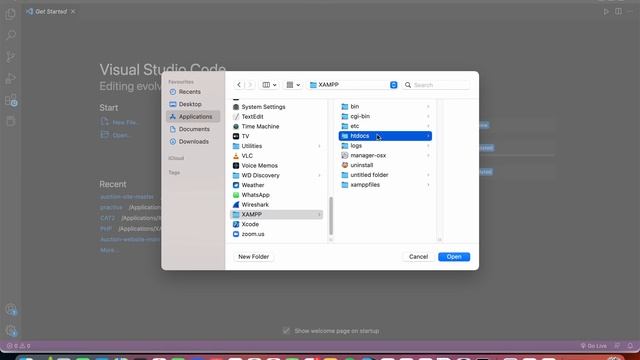Go forward in the file dialog

250,85
